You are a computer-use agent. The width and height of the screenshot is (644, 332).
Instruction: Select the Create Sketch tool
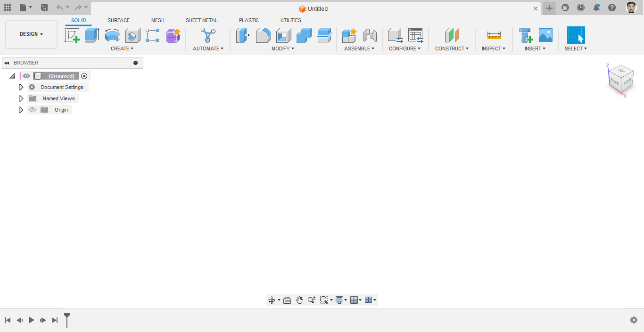click(73, 35)
